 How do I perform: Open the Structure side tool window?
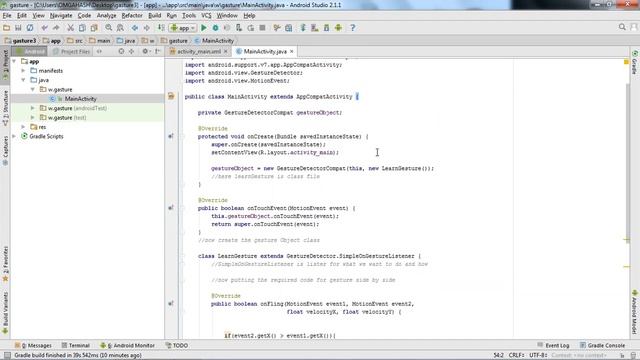click(x=5, y=108)
